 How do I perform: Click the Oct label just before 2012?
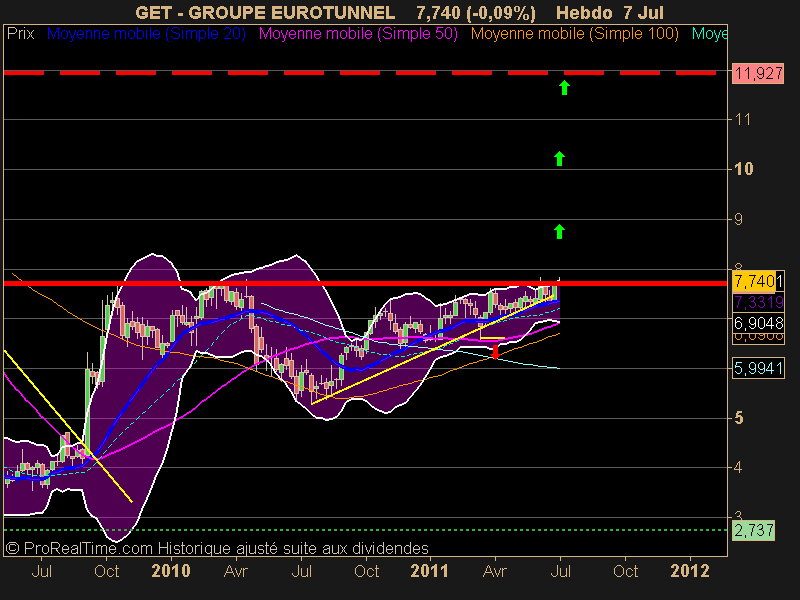pos(626,570)
